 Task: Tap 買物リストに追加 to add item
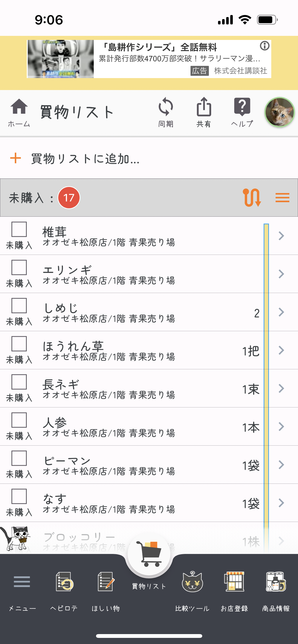click(85, 159)
